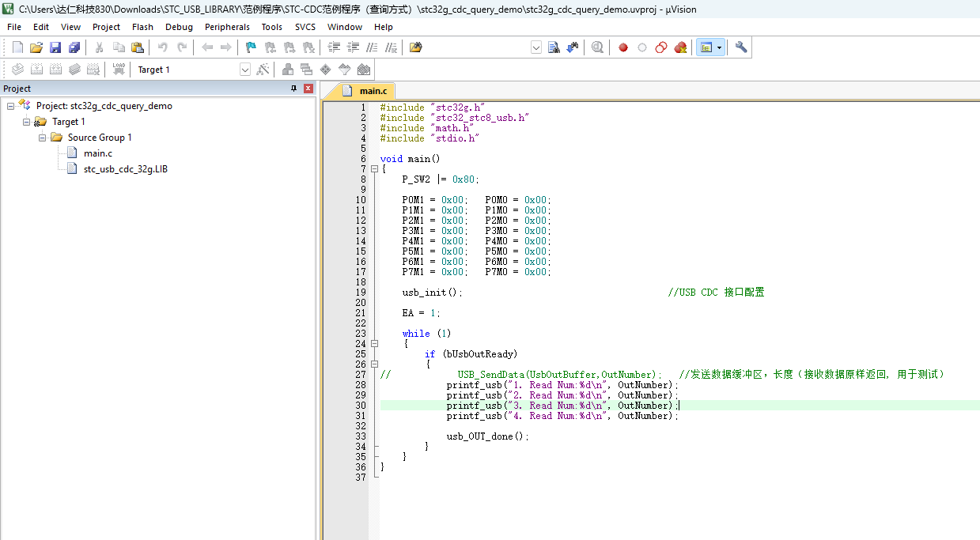Screen dimensions: 980x540
Task: Click the Manage Project Items icon
Action: pos(287,70)
